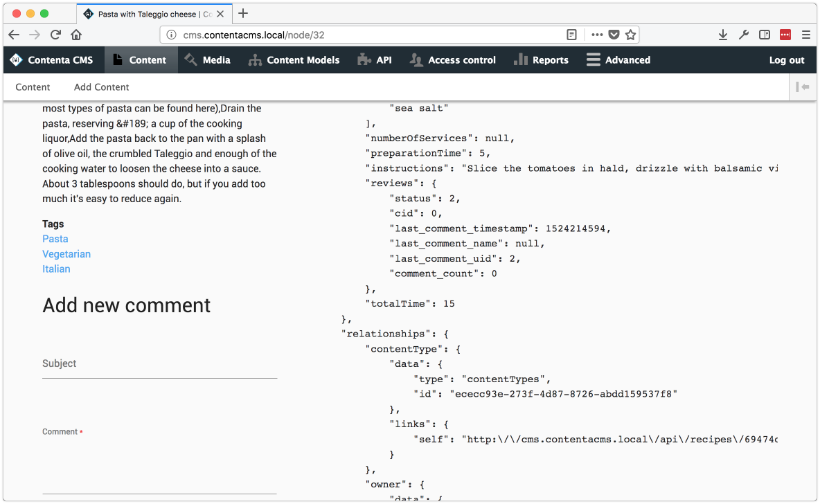
Task: Open developer tools wrench icon
Action: click(x=744, y=35)
